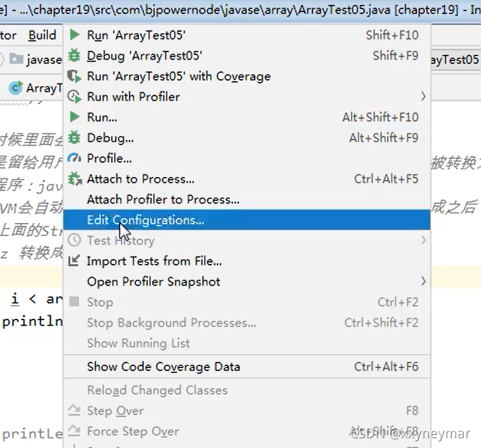Click the green play icon beside Run...
The height and width of the screenshot is (448, 481).
[74, 117]
